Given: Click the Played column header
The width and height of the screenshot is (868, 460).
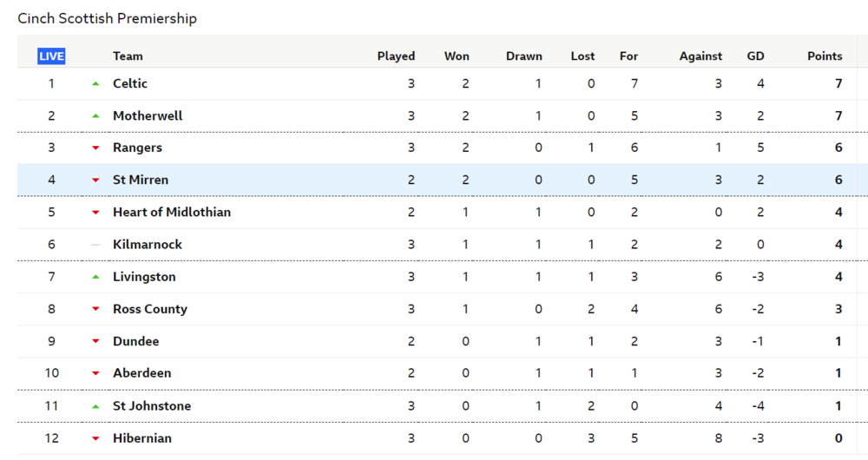Looking at the screenshot, I should (x=396, y=56).
